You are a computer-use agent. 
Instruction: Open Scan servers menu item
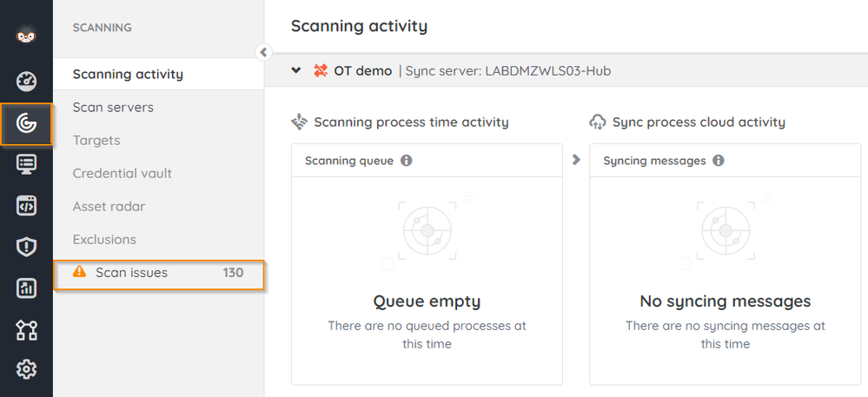click(x=113, y=107)
